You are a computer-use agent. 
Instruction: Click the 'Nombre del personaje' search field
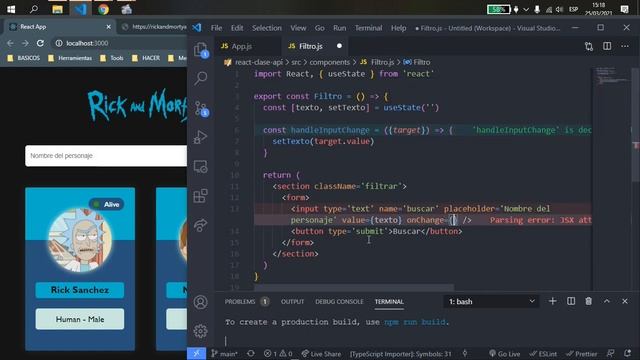[x=106, y=156]
